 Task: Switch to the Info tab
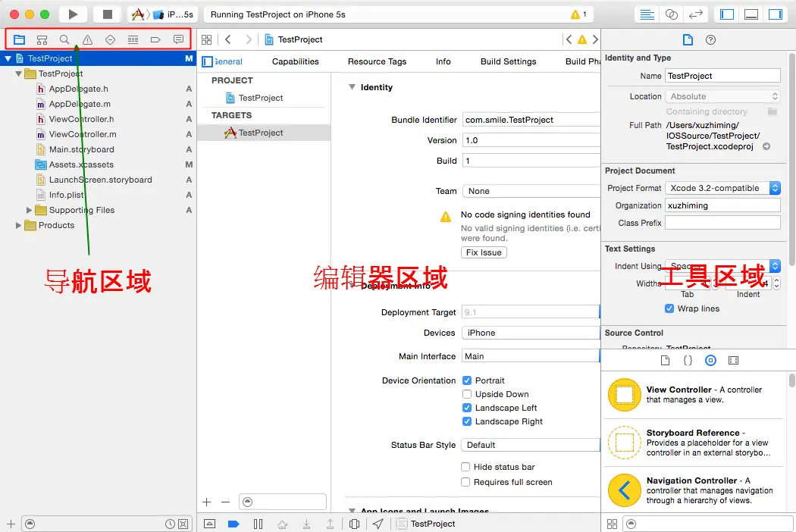coord(443,61)
